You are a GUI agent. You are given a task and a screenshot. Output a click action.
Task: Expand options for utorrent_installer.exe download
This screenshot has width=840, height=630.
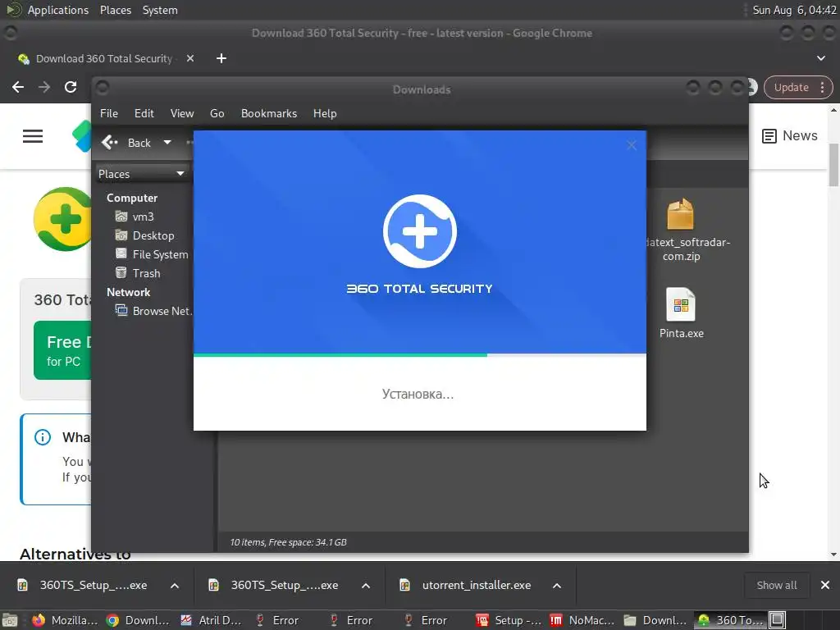(557, 586)
